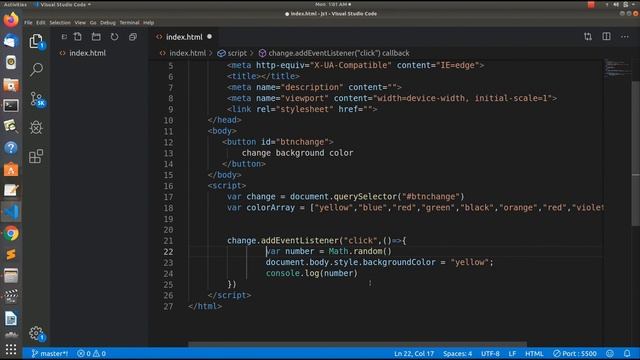The width and height of the screenshot is (640, 360).
Task: Open Google Chrome from the dock
Action: click(11, 233)
